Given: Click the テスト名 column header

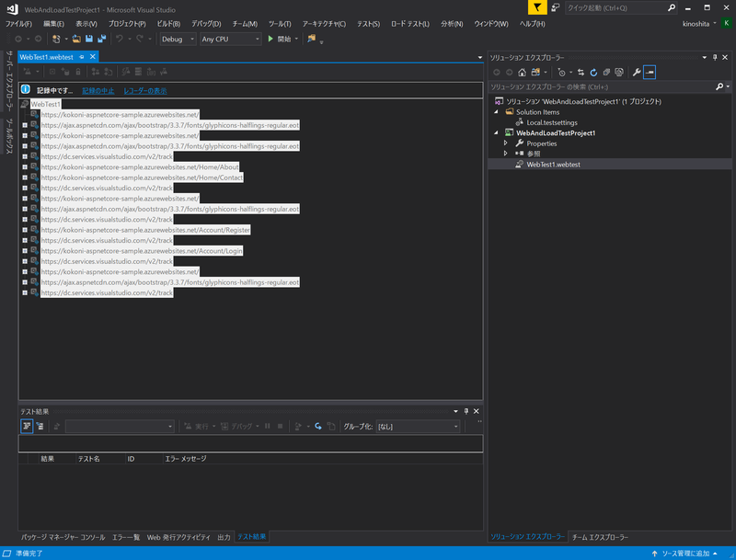Looking at the screenshot, I should [x=88, y=459].
